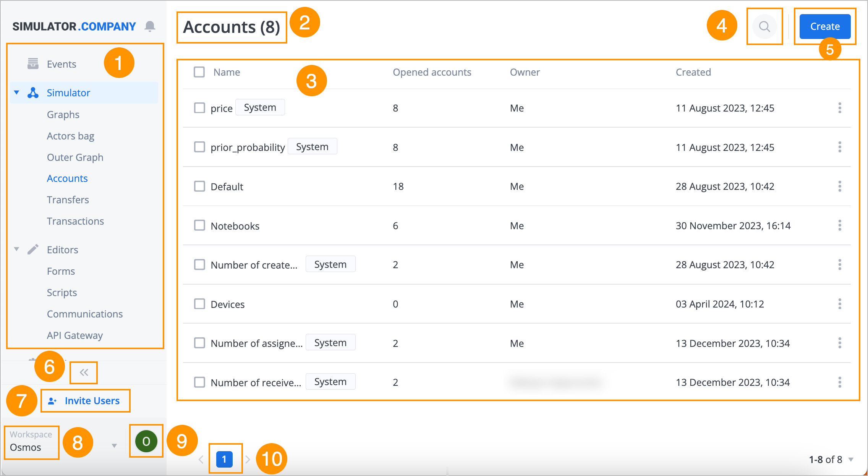This screenshot has height=476, width=868.
Task: Click the Simulator nodes icon
Action: [x=33, y=93]
